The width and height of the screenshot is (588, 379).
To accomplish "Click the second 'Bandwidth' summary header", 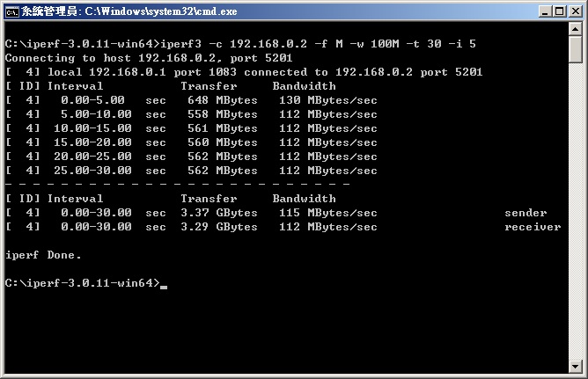I will pos(305,199).
